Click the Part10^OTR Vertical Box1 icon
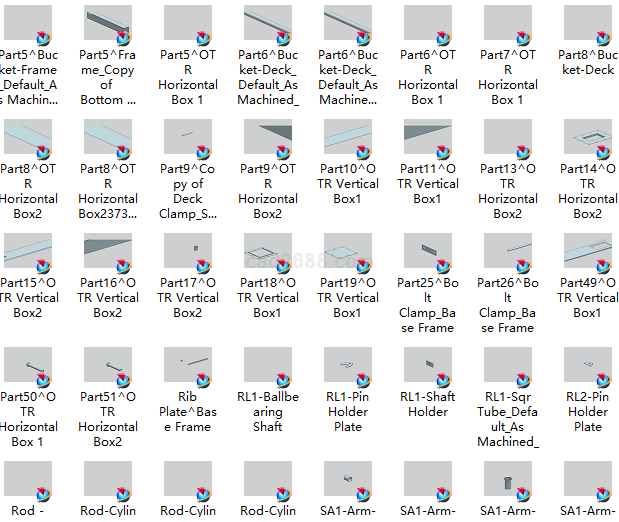This screenshot has height=522, width=619. point(347,139)
